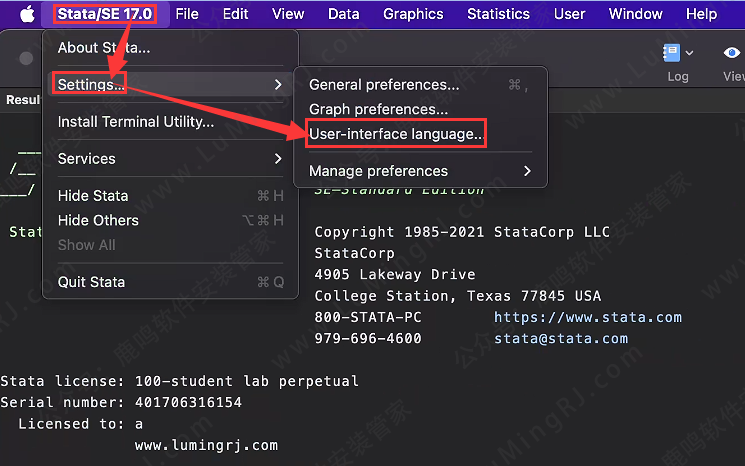Choose Hide Stata
This screenshot has width=745, height=466.
(93, 196)
